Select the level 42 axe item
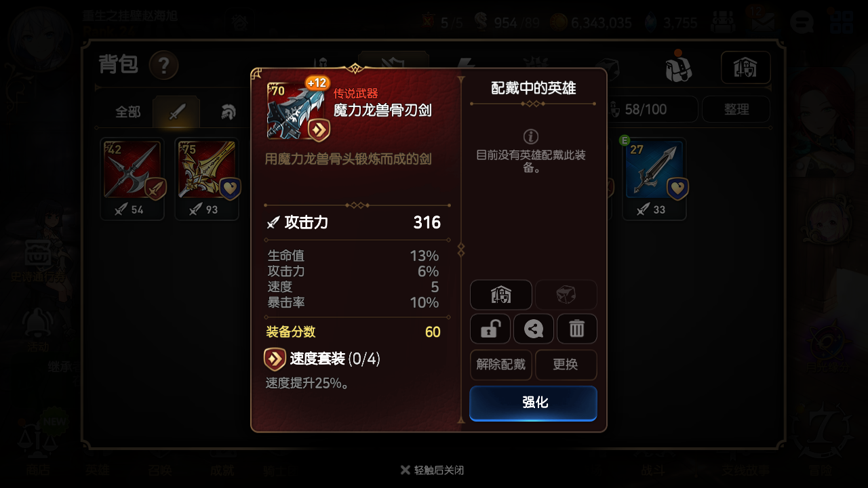This screenshot has height=488, width=868. (x=132, y=180)
